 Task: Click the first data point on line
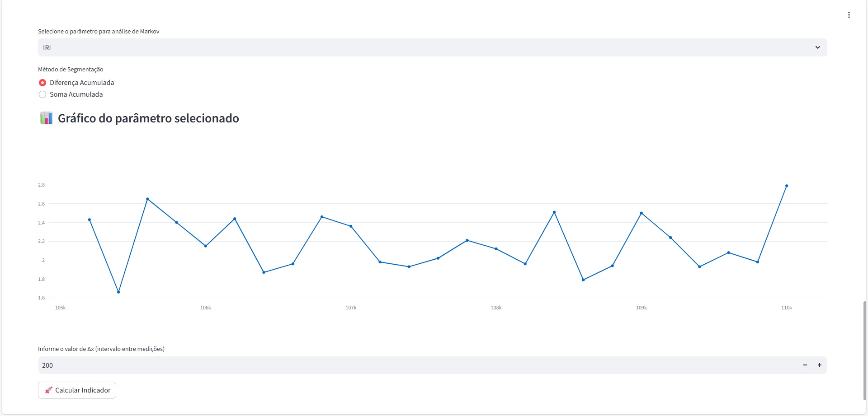[x=90, y=220]
